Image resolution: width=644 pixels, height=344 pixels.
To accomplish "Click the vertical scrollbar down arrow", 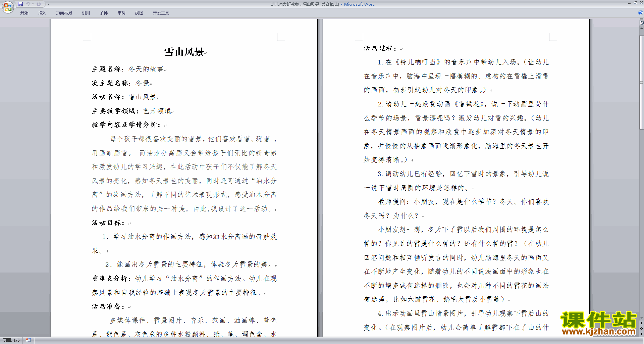I will point(641,318).
